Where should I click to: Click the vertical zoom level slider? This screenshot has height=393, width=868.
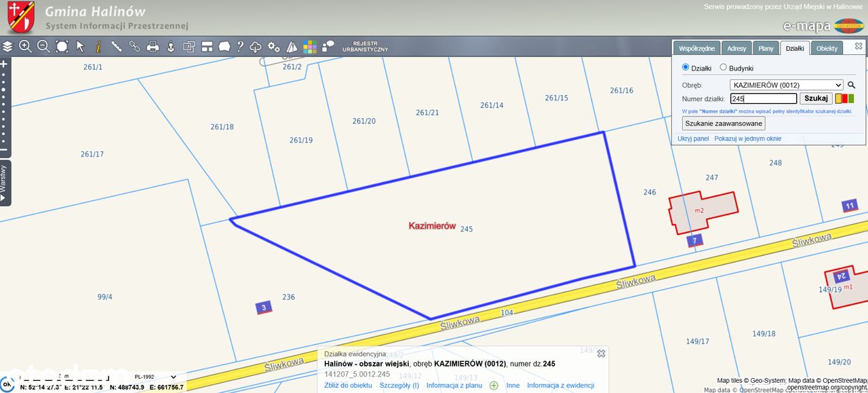[x=3, y=107]
